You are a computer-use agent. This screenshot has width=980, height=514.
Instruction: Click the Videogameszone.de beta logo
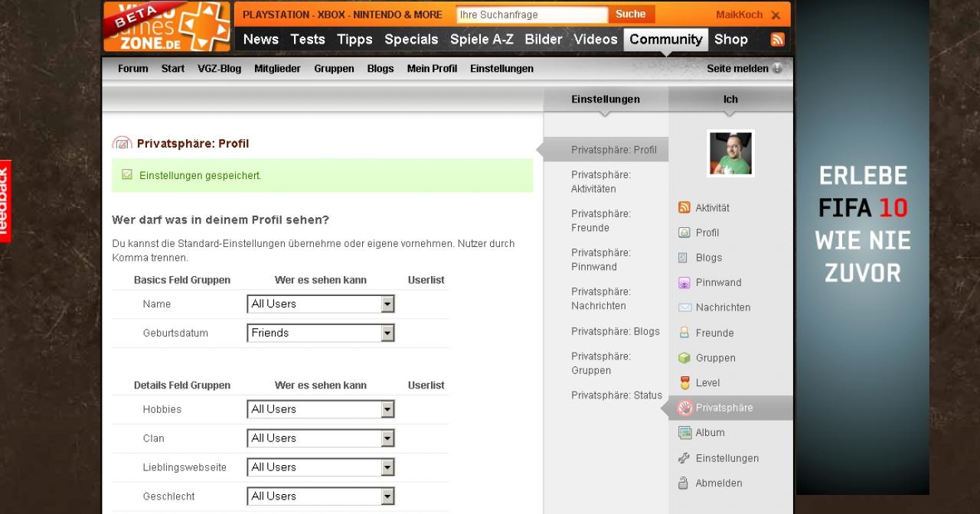tap(167, 26)
